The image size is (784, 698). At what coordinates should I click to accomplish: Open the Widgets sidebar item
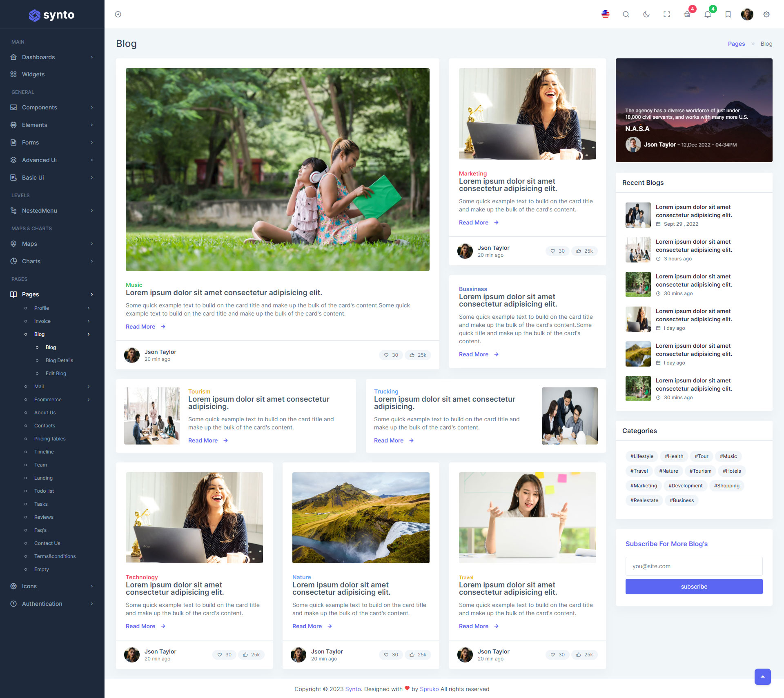33,74
